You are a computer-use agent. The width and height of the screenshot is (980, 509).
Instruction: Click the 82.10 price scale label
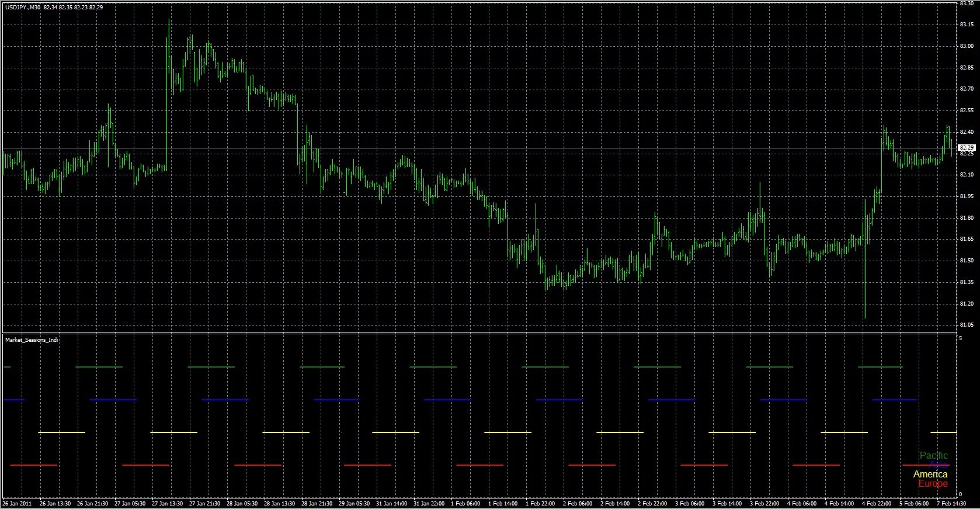click(967, 175)
